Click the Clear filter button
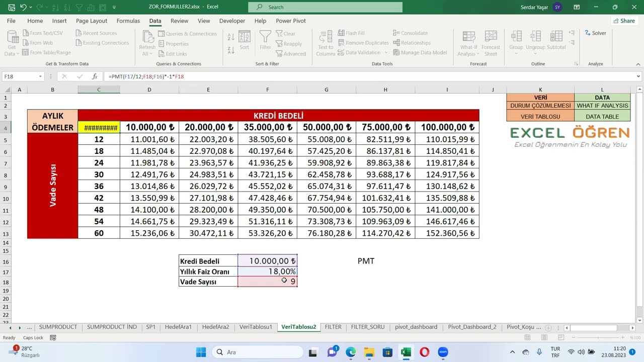Image resolution: width=644 pixels, height=362 pixels. coord(285,34)
